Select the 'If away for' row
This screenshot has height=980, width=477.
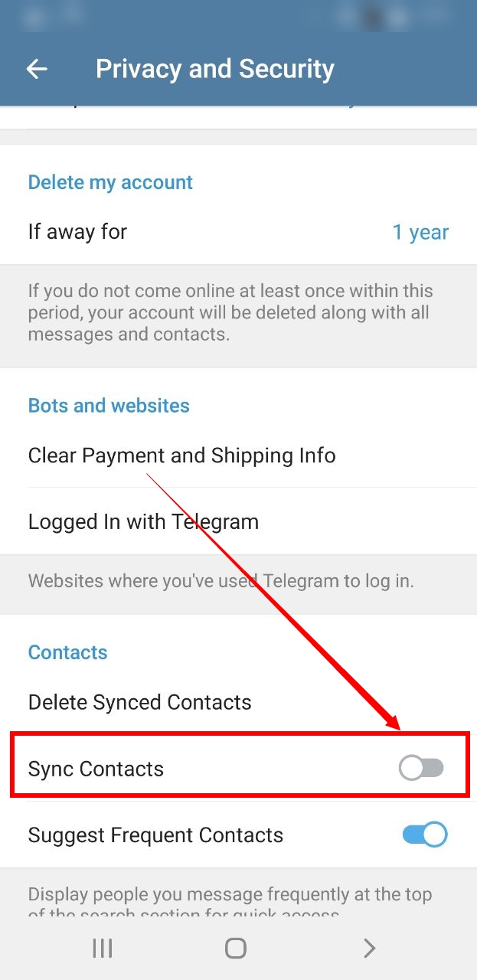click(x=238, y=232)
